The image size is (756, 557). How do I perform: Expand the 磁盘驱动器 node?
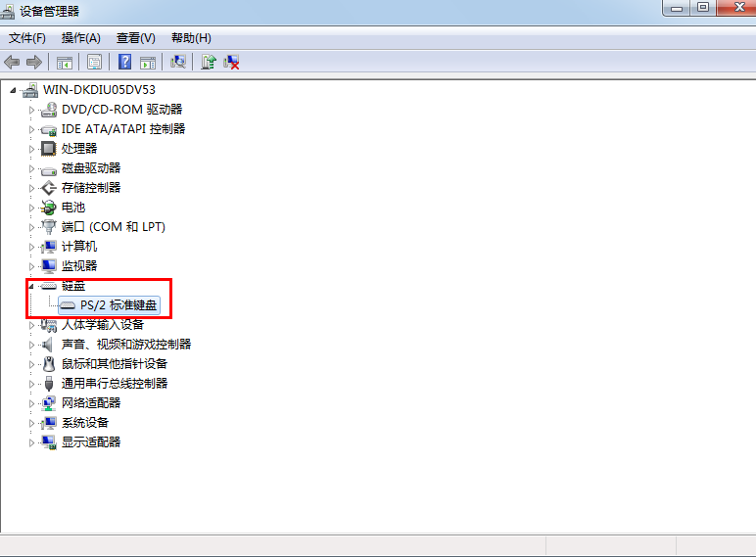click(31, 168)
